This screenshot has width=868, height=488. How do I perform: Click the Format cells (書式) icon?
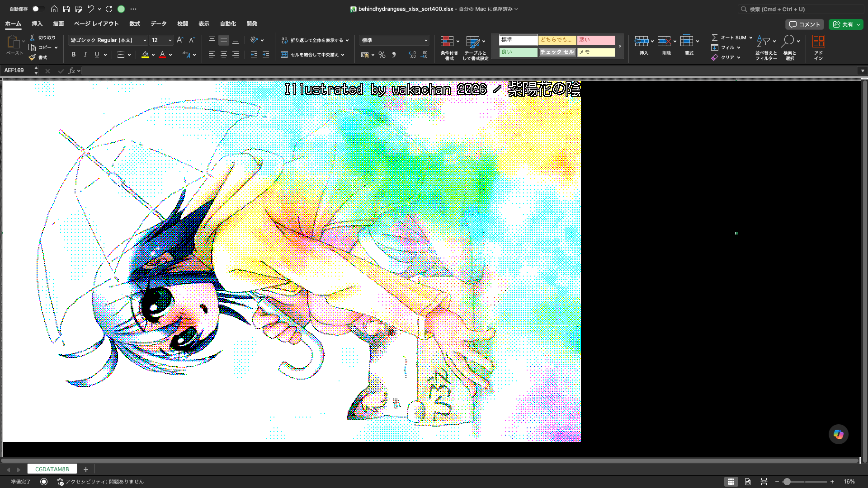(x=687, y=41)
